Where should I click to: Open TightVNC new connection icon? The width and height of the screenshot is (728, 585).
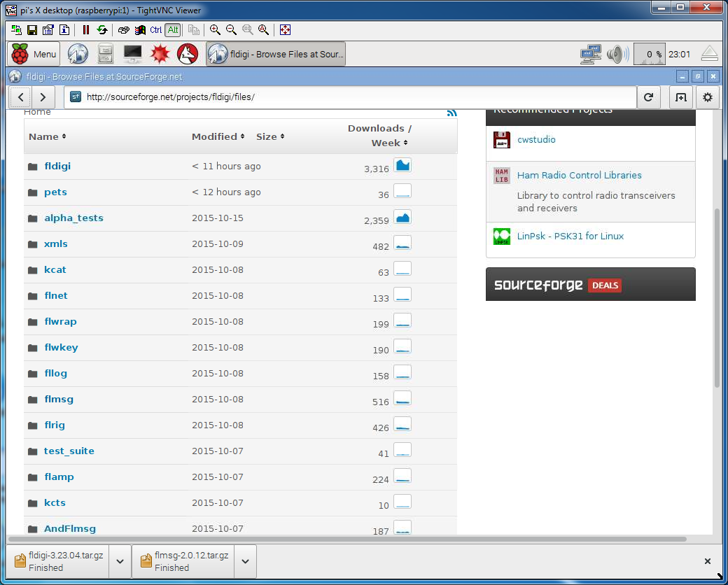(x=17, y=30)
